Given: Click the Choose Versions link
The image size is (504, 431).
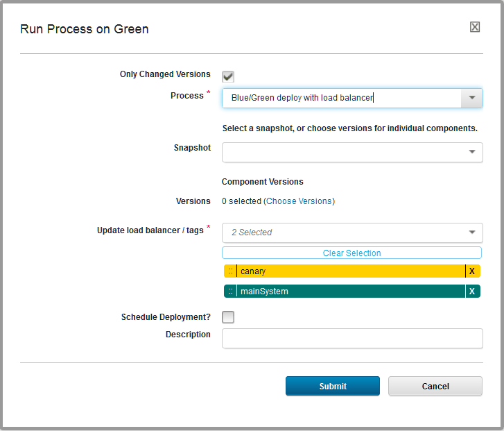Looking at the screenshot, I should pyautogui.click(x=299, y=201).
